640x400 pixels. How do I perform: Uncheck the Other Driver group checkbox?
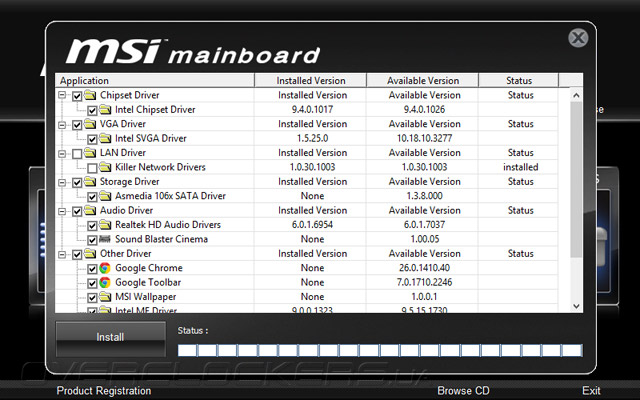pyautogui.click(x=77, y=255)
